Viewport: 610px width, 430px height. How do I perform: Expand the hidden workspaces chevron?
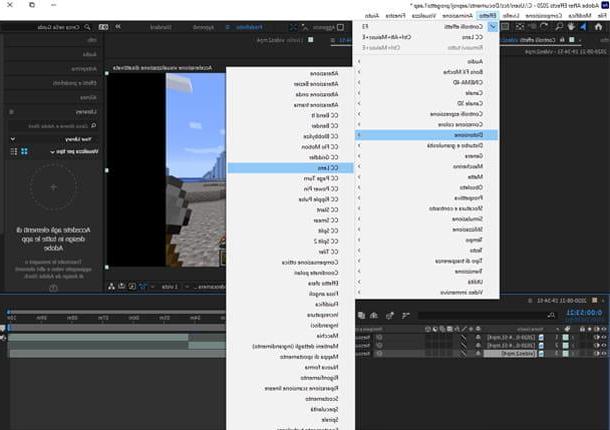(x=117, y=27)
